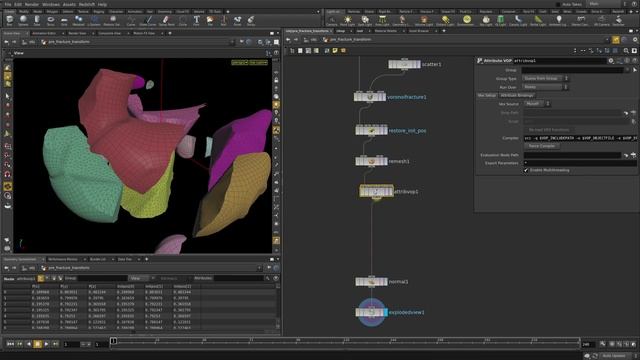Toggle points mode in geometry spreadsheet
Screen dimensions: 640x360
pyautogui.click(x=41, y=278)
